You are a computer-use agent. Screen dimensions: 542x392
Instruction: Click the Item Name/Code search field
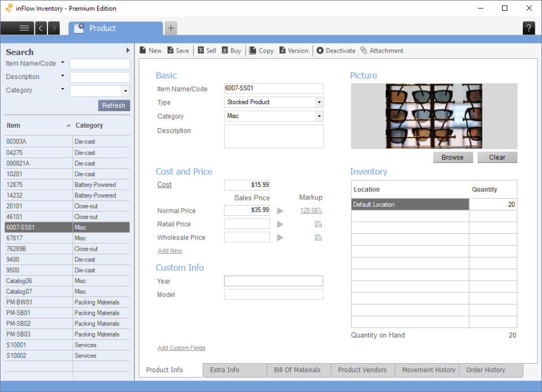[x=100, y=64]
